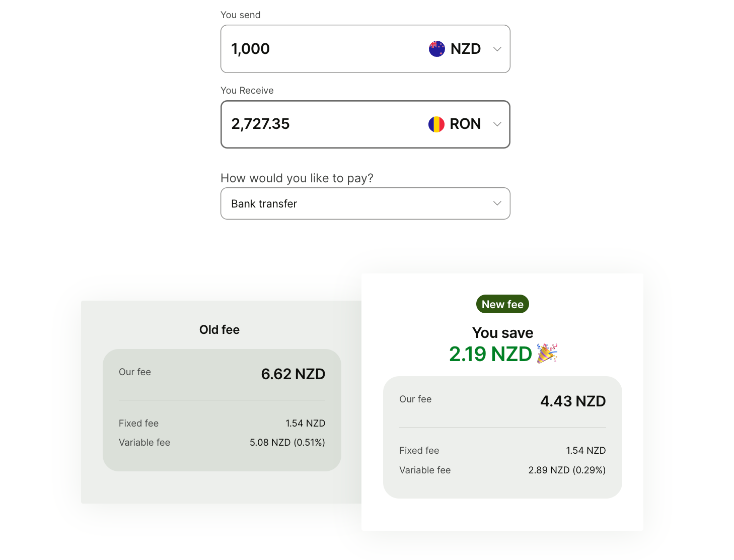
Task: Click the 2.89 NZD (0.29%) variable fee
Action: coord(567,470)
